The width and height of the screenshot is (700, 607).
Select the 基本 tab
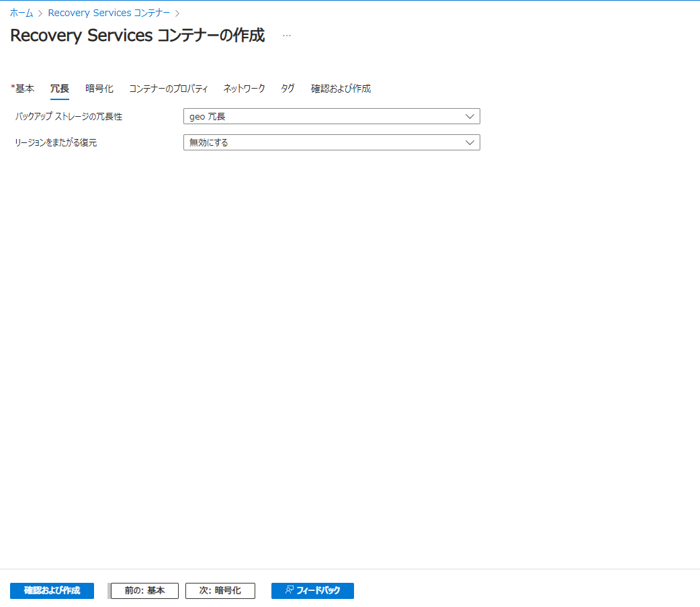[x=23, y=88]
